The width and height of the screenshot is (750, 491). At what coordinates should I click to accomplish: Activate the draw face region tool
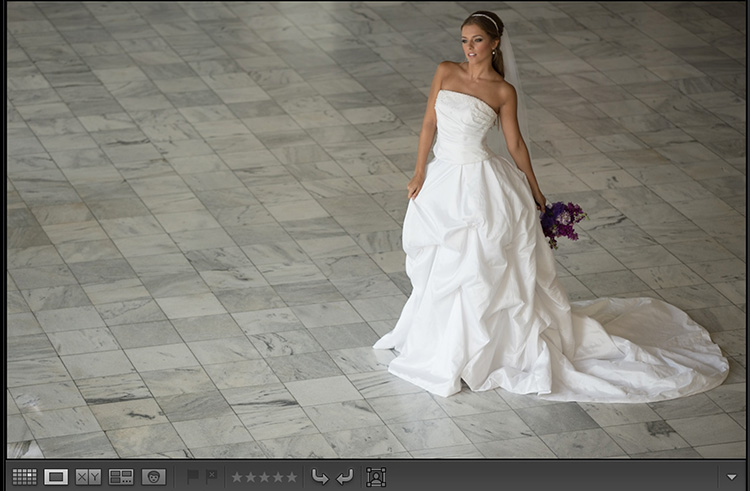point(376,477)
